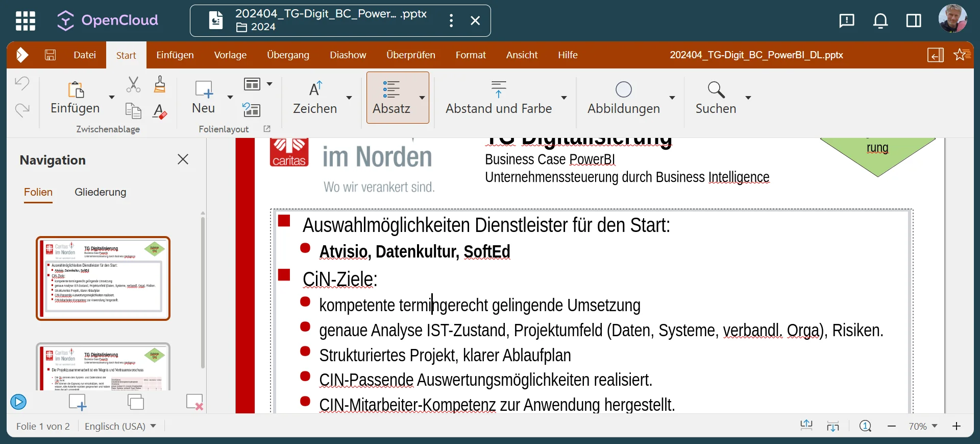The width and height of the screenshot is (980, 444).
Task: Open Folienlayout dialog launcher
Action: pos(266,129)
